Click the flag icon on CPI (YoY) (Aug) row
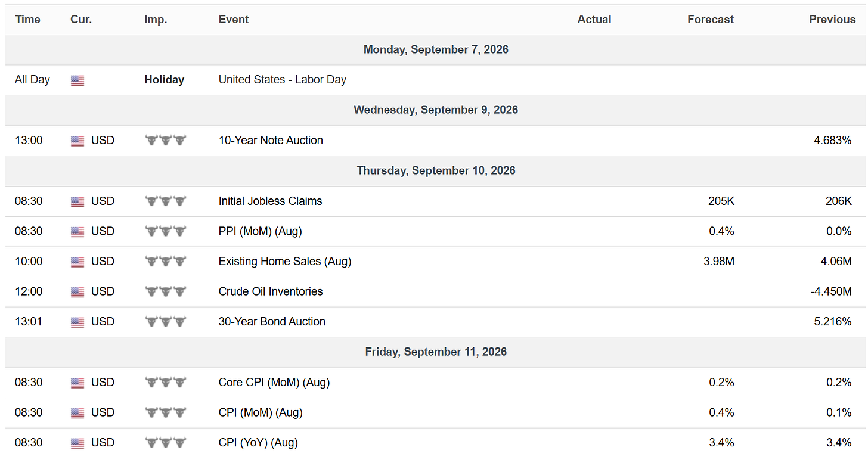 click(77, 443)
